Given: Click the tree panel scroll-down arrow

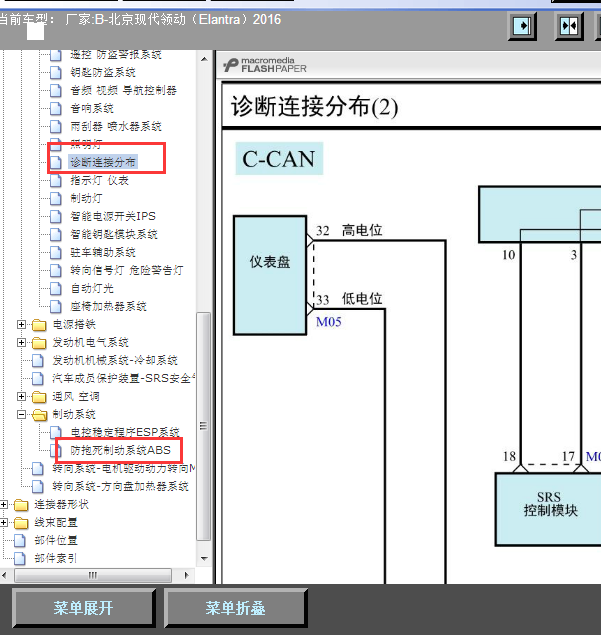Looking at the screenshot, I should point(204,559).
